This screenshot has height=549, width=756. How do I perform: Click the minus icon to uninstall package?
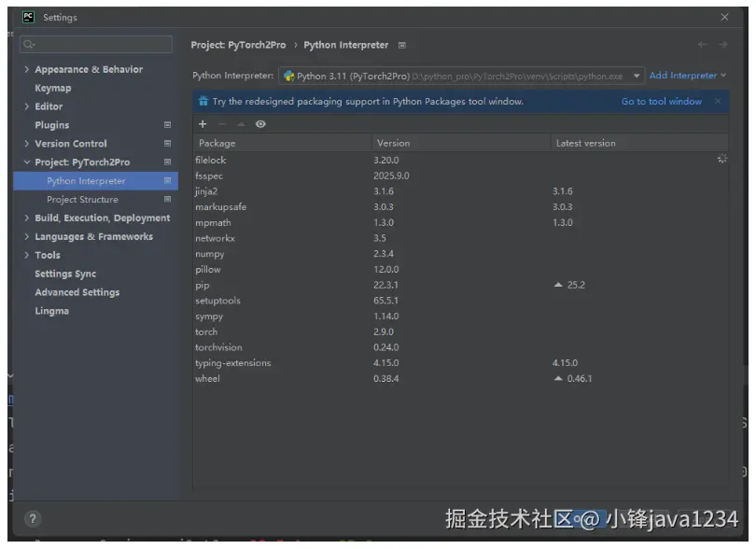(x=222, y=124)
